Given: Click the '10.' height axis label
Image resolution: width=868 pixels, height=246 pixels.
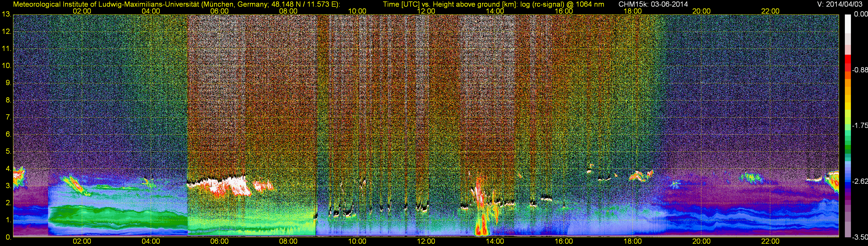Looking at the screenshot, I should (x=7, y=66).
